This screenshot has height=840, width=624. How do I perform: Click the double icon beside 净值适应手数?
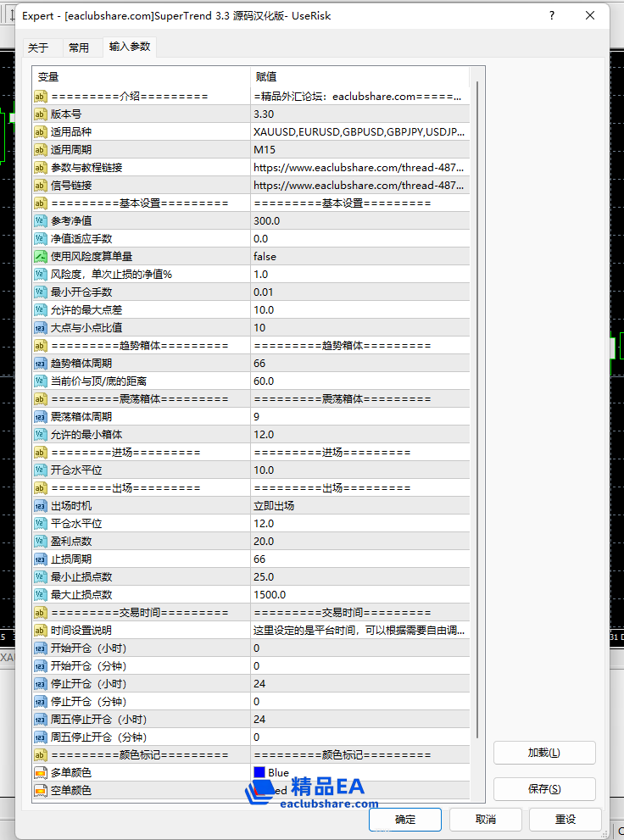coord(41,238)
